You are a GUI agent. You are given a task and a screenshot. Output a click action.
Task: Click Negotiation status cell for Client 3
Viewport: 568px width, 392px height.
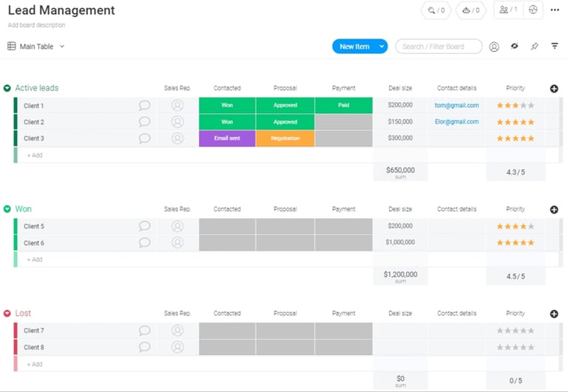(x=285, y=138)
